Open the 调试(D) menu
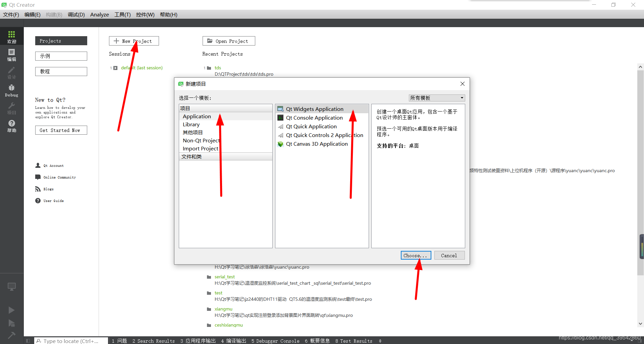 [x=76, y=14]
